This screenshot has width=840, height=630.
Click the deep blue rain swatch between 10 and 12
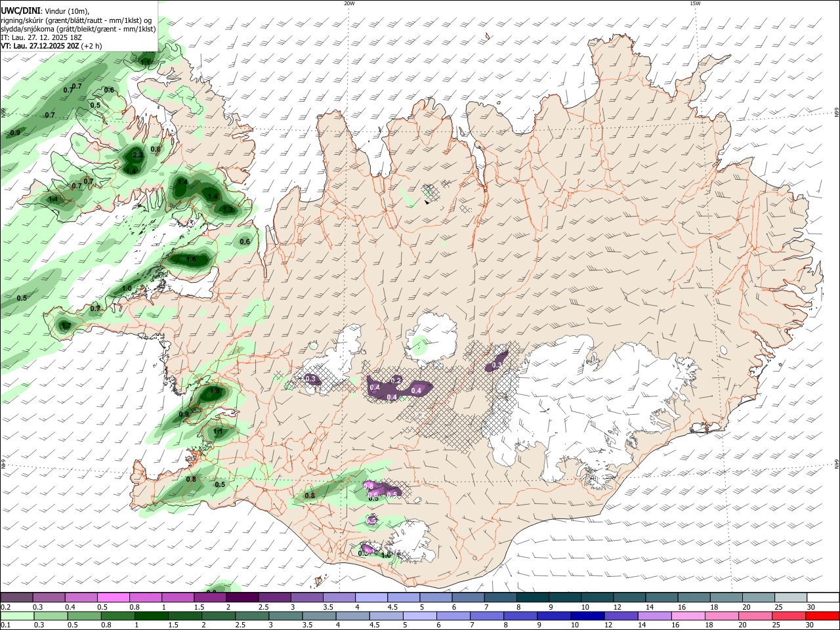pos(587,616)
